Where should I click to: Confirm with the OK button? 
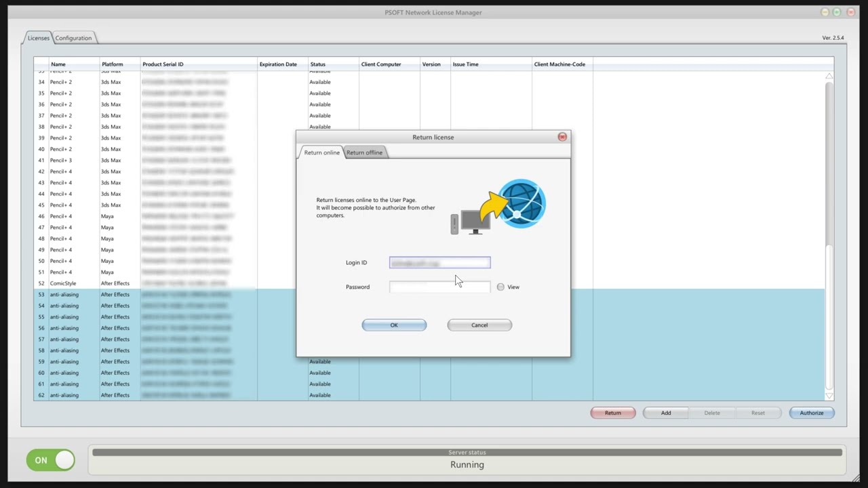click(x=394, y=325)
